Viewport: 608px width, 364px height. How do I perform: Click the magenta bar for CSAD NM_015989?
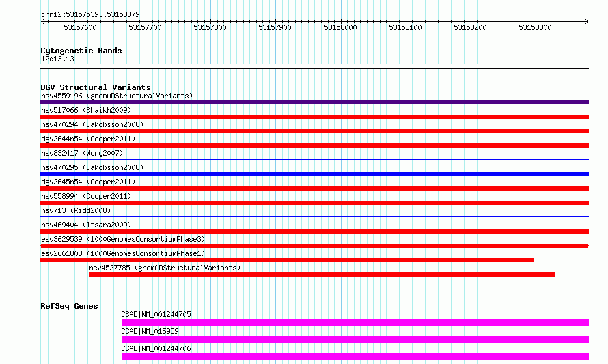point(355,339)
